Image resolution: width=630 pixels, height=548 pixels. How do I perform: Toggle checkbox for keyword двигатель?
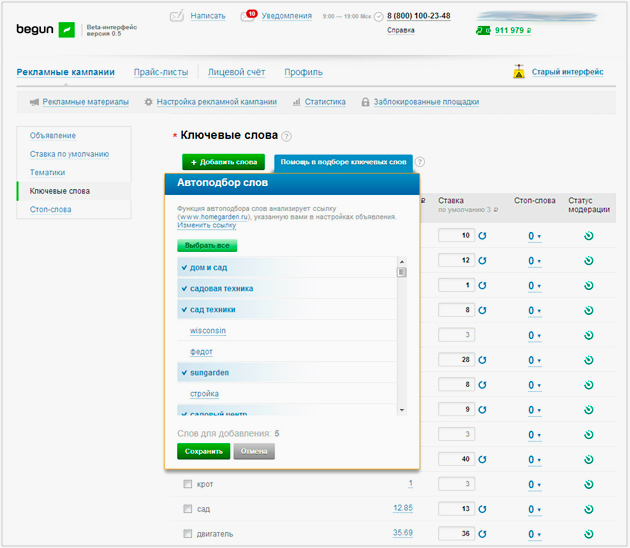[x=187, y=533]
